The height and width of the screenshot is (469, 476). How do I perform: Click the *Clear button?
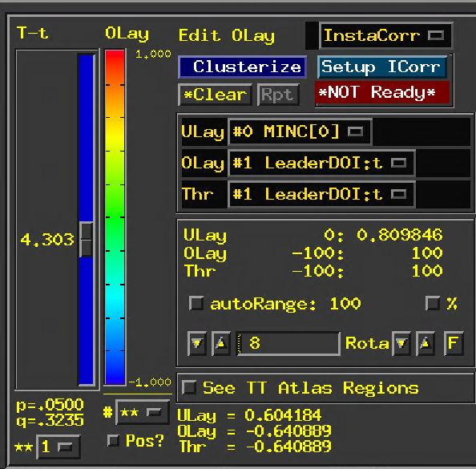point(215,95)
